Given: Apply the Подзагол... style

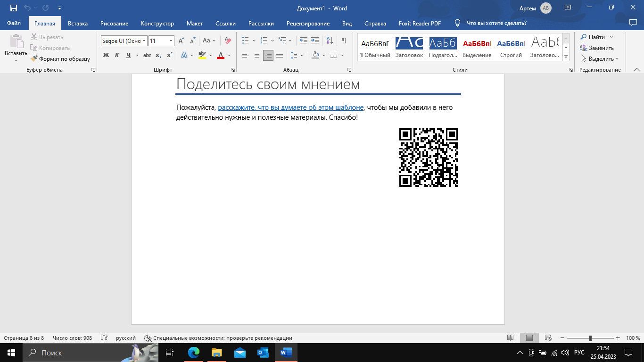Looking at the screenshot, I should pyautogui.click(x=443, y=47).
